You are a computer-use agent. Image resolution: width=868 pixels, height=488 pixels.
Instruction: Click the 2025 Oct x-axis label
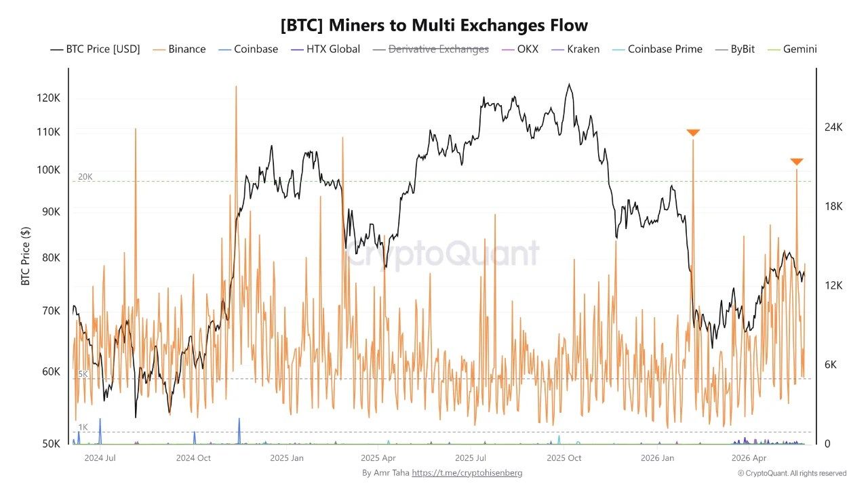(564, 458)
